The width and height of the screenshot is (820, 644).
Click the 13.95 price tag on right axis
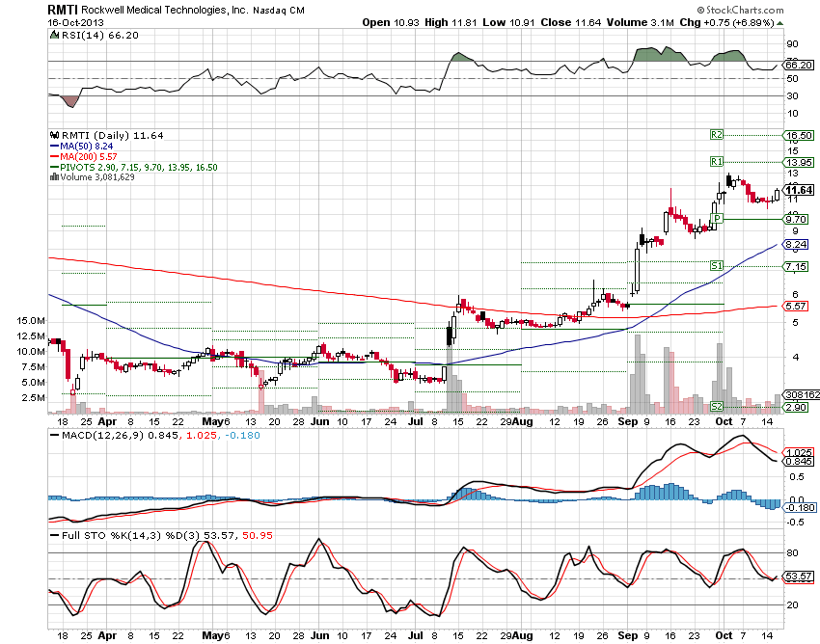pos(800,162)
